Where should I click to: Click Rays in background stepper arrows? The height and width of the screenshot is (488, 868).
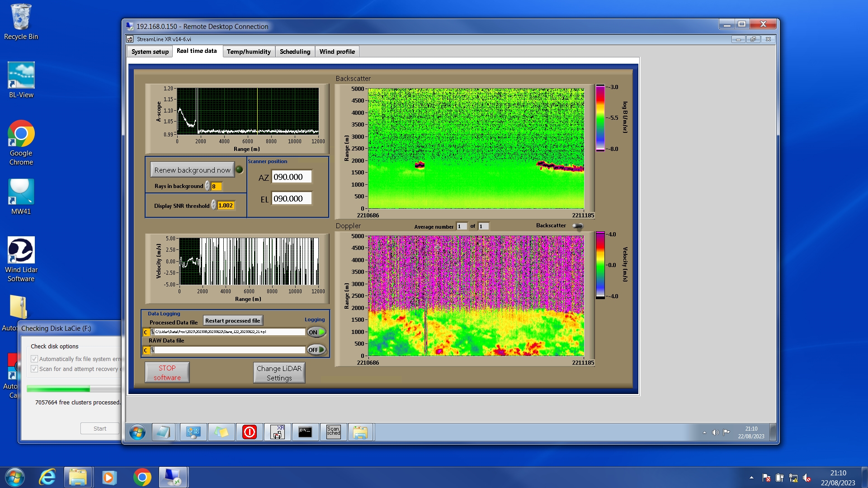[x=208, y=186]
